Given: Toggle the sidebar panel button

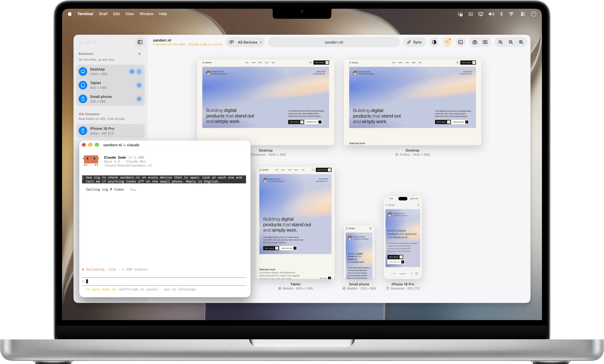Looking at the screenshot, I should click(140, 42).
